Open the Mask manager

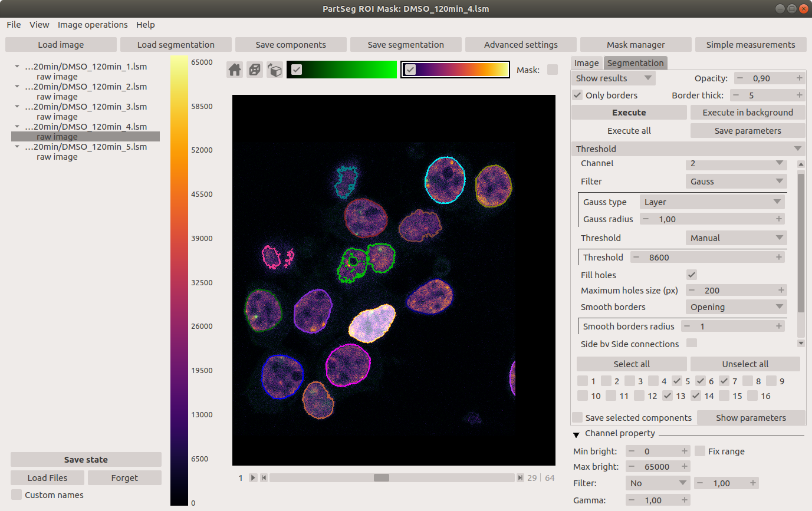click(x=636, y=45)
